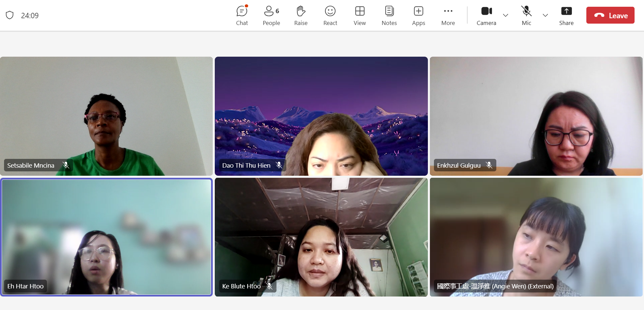Select Angie Wen's video tile

tap(536, 237)
